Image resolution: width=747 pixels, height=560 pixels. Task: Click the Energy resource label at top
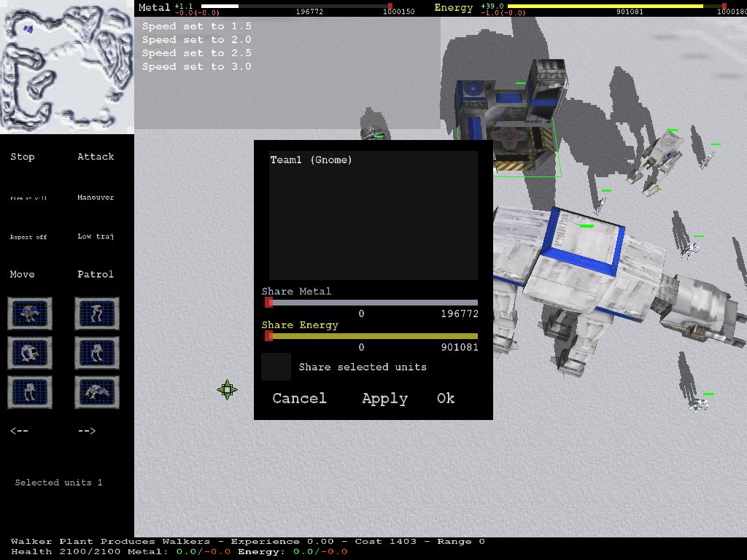[x=454, y=7]
